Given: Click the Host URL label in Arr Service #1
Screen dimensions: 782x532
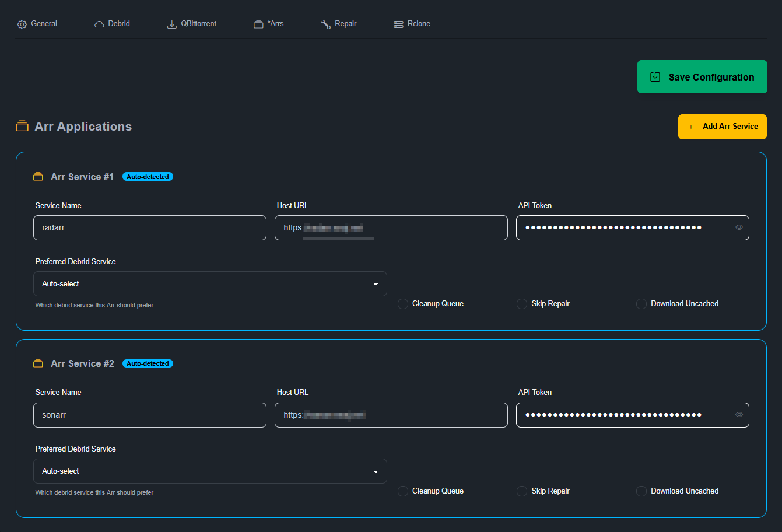Looking at the screenshot, I should coord(293,205).
